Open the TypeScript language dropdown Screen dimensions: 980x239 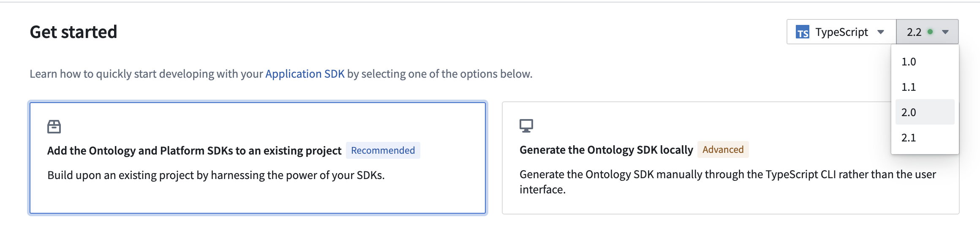tap(841, 32)
